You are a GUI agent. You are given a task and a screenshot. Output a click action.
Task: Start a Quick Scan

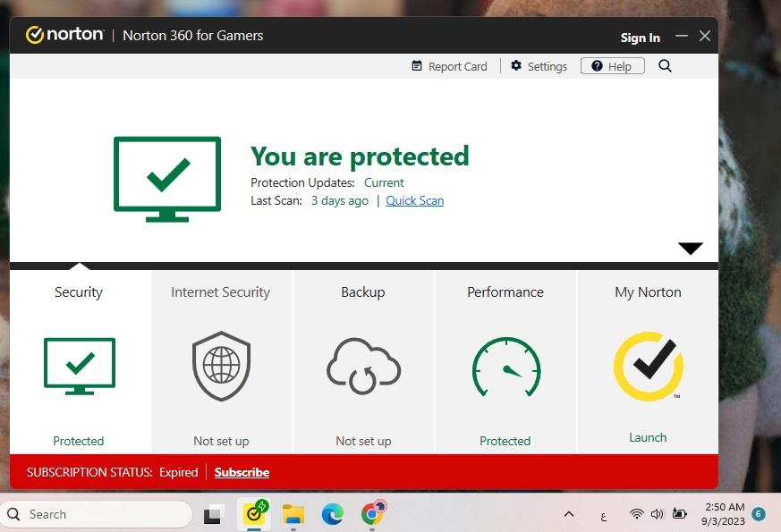click(x=414, y=200)
